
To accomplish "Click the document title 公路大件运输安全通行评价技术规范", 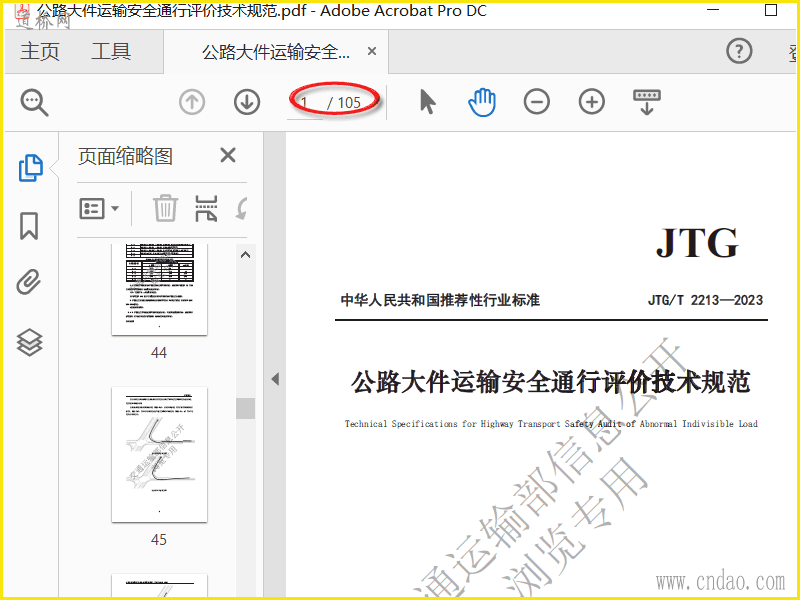I will (x=551, y=382).
